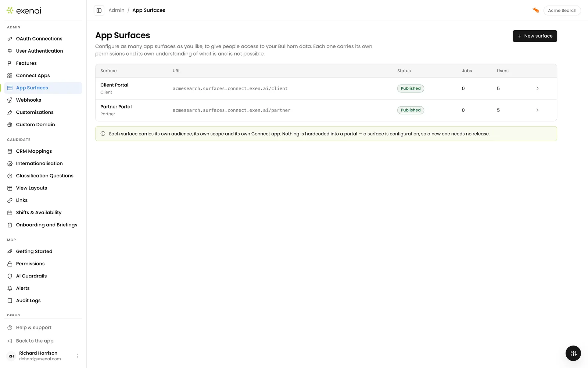Click the AI Guardrails shield icon

point(10,276)
